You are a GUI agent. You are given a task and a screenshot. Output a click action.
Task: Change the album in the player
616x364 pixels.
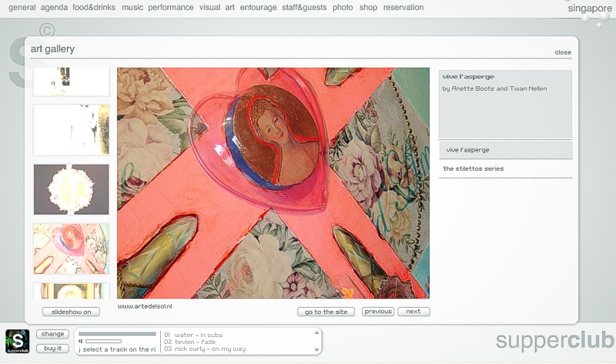[x=52, y=334]
